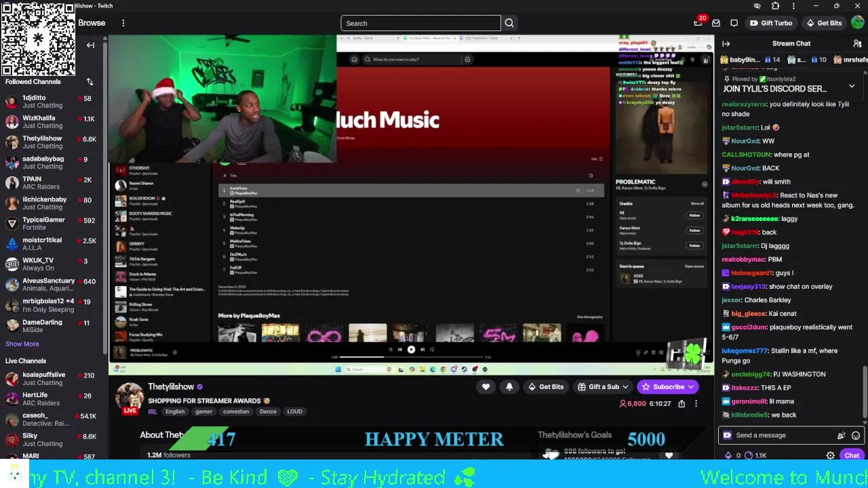Expand the pinned Discord message
Viewport: 868px width, 488px height.
click(x=852, y=86)
